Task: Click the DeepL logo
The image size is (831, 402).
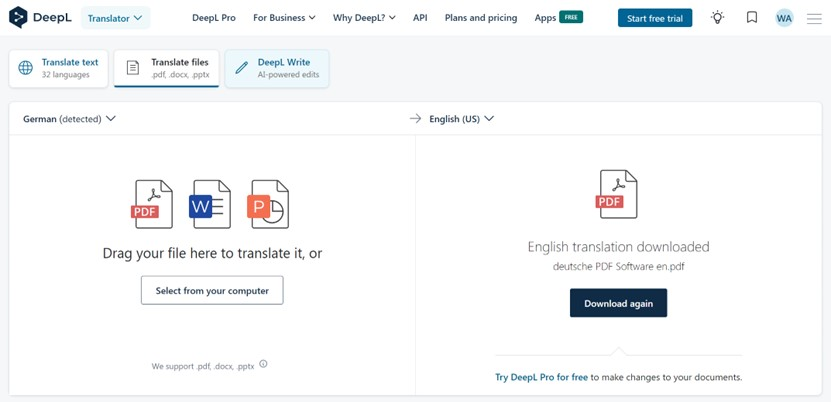Action: pos(40,17)
